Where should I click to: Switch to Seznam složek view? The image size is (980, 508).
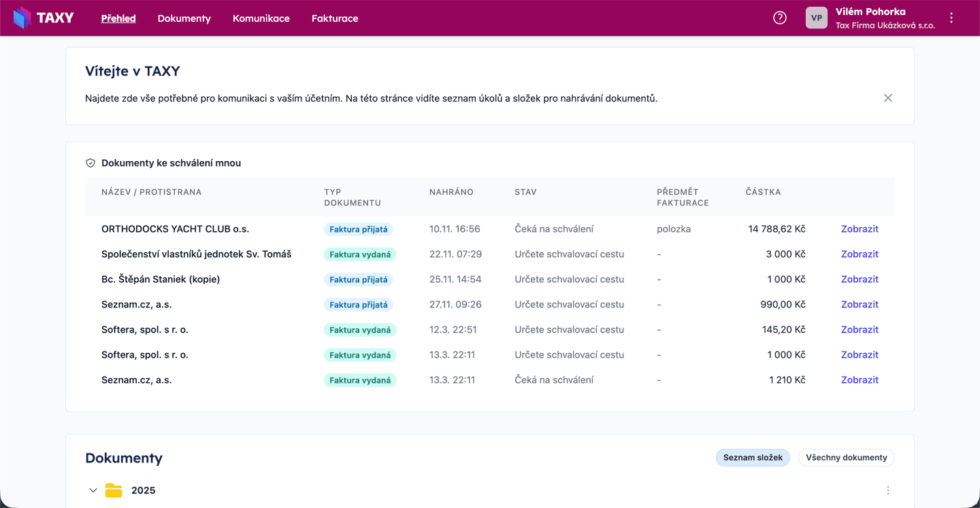tap(753, 458)
